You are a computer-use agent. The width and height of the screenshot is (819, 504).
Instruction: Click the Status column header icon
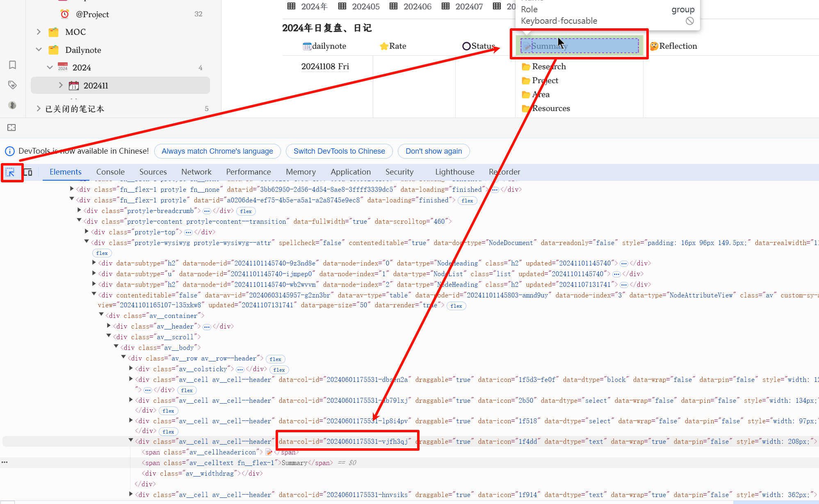click(x=466, y=46)
